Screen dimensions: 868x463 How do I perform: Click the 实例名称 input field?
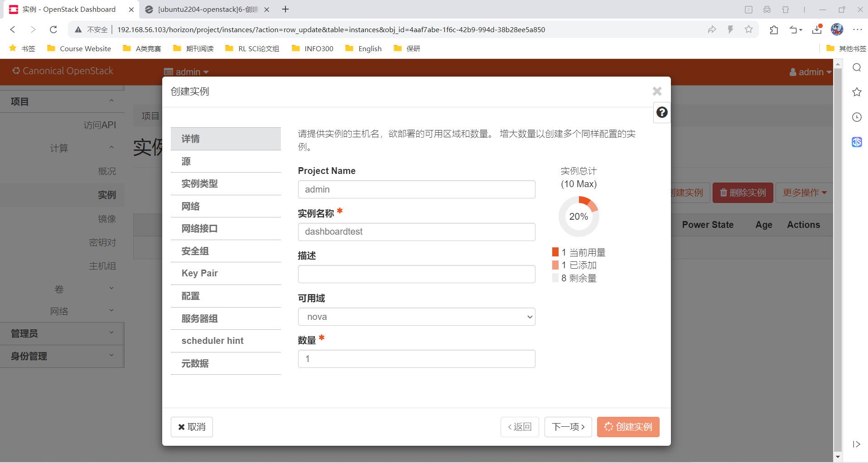pyautogui.click(x=416, y=231)
